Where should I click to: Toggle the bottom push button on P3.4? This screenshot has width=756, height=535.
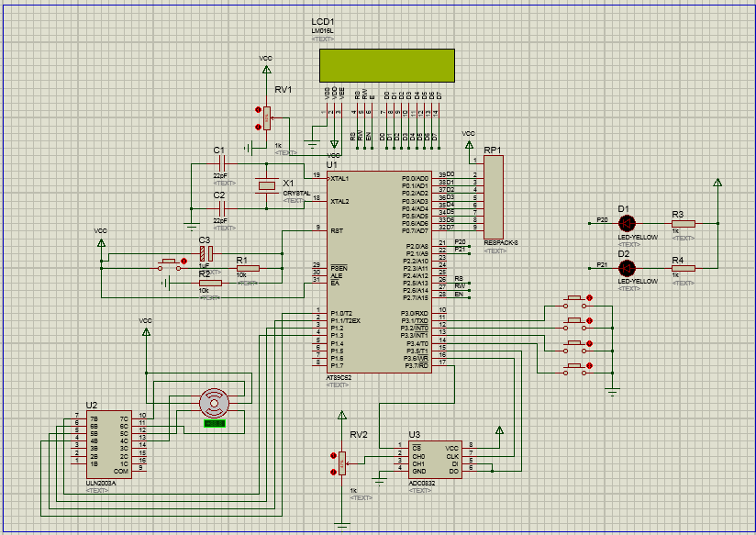pyautogui.click(x=574, y=369)
